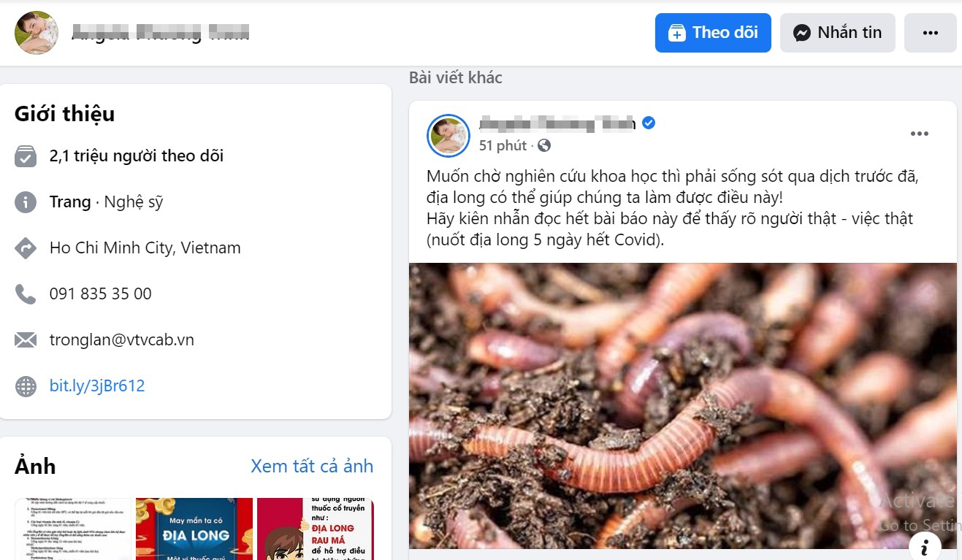Screen dimensions: 962x560
Task: Click the info icon on post image corner
Action: 925,546
